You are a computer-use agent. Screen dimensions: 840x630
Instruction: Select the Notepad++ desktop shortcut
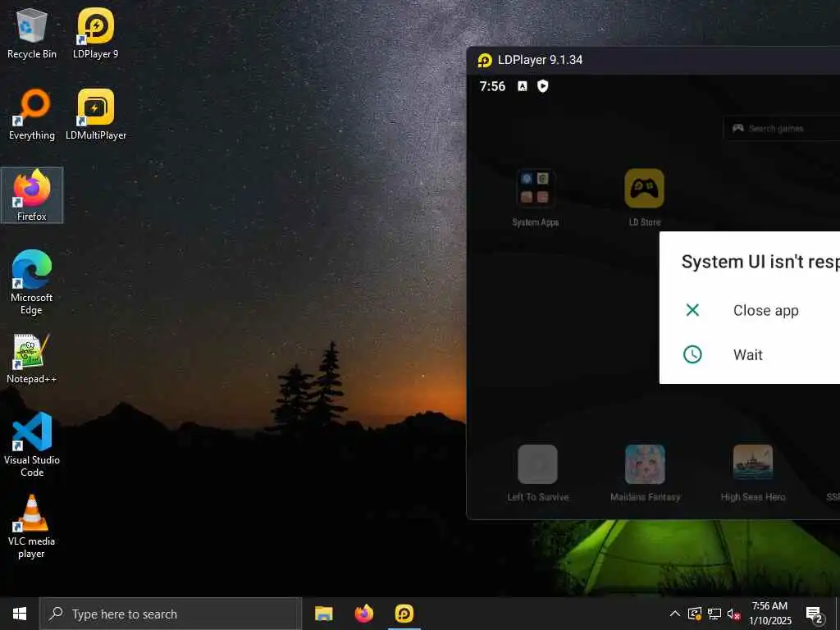(x=32, y=358)
